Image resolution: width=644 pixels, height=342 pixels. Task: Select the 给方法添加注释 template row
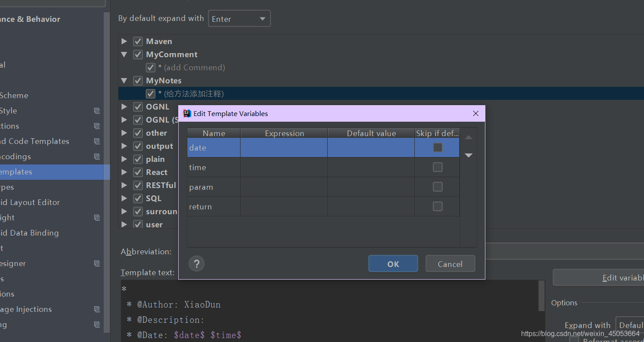[x=381, y=94]
